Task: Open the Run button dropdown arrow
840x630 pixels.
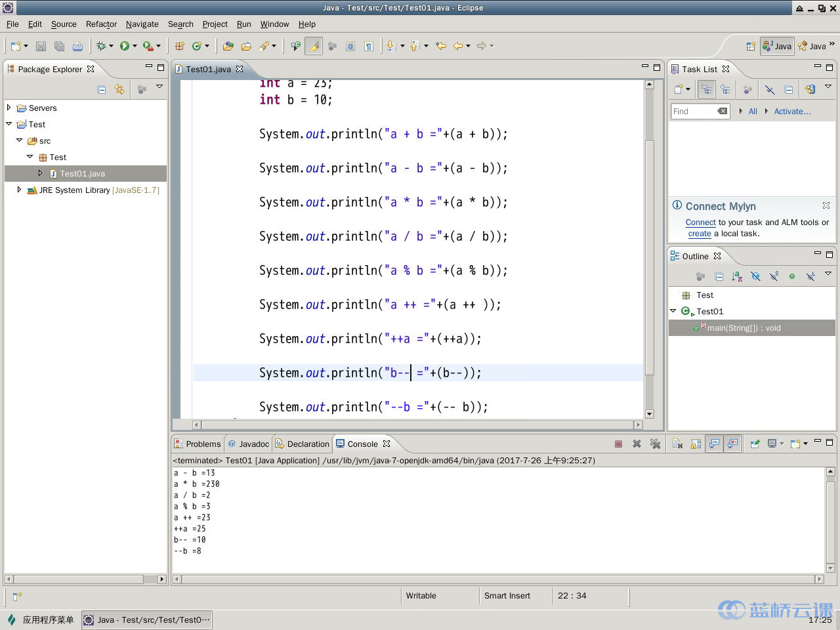Action: point(135,46)
